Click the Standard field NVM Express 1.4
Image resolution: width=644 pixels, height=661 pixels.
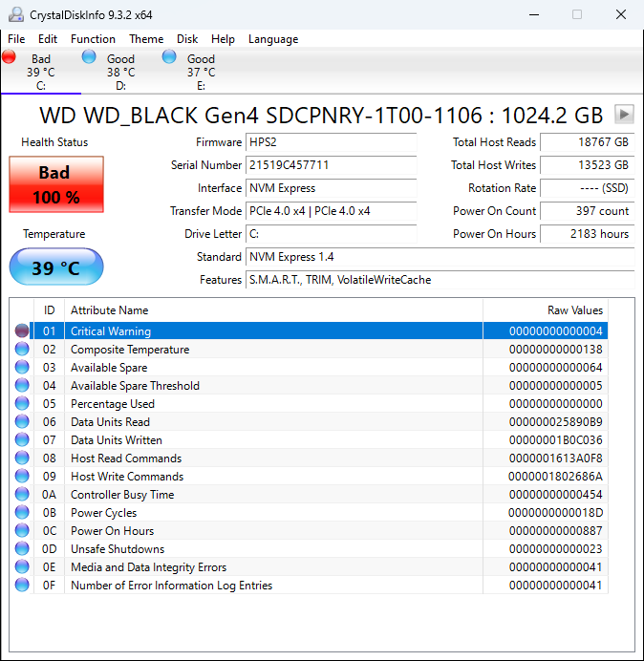point(440,257)
